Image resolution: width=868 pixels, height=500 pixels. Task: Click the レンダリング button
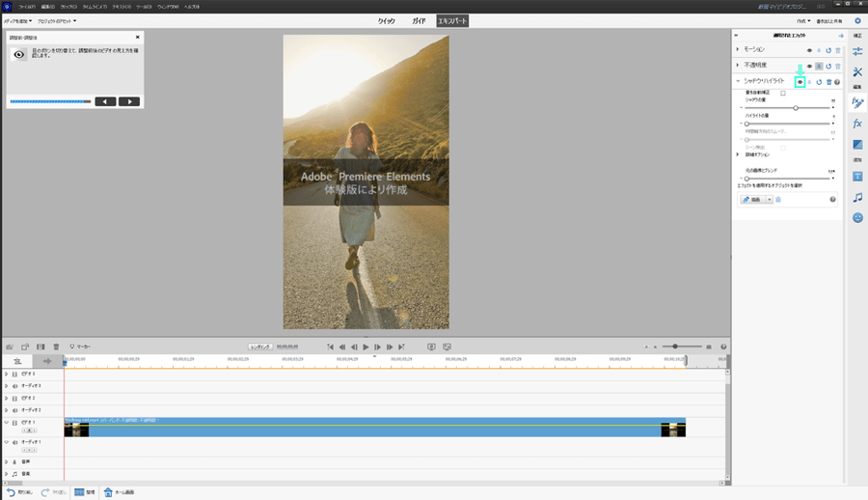[260, 347]
